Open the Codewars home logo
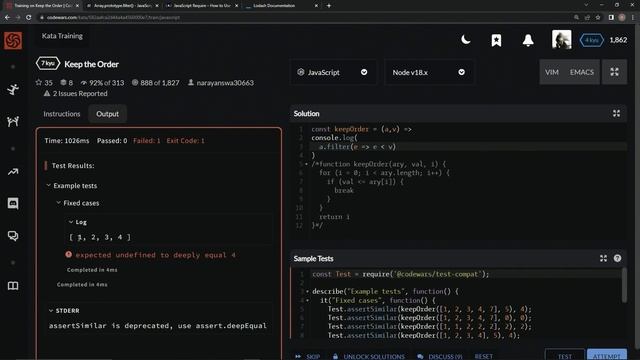Screen dimensions: 640x360 (x=13, y=40)
